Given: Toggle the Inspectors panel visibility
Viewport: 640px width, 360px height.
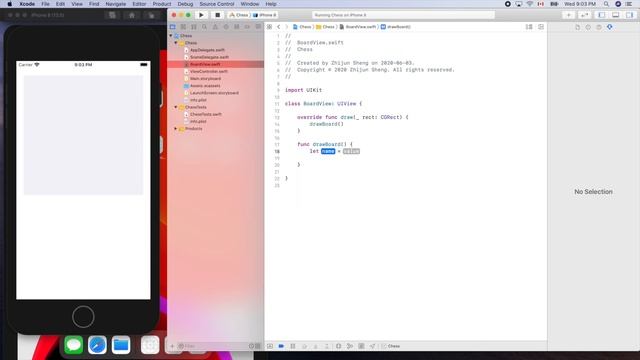Looking at the screenshot, I should (x=630, y=15).
